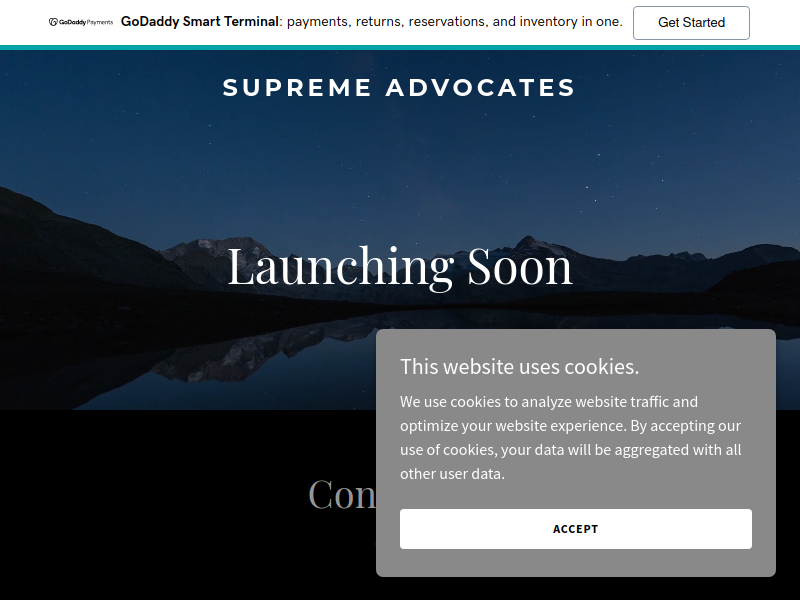Open the SUPREME ADVOCATES site title
This screenshot has height=600, width=800.
point(399,87)
